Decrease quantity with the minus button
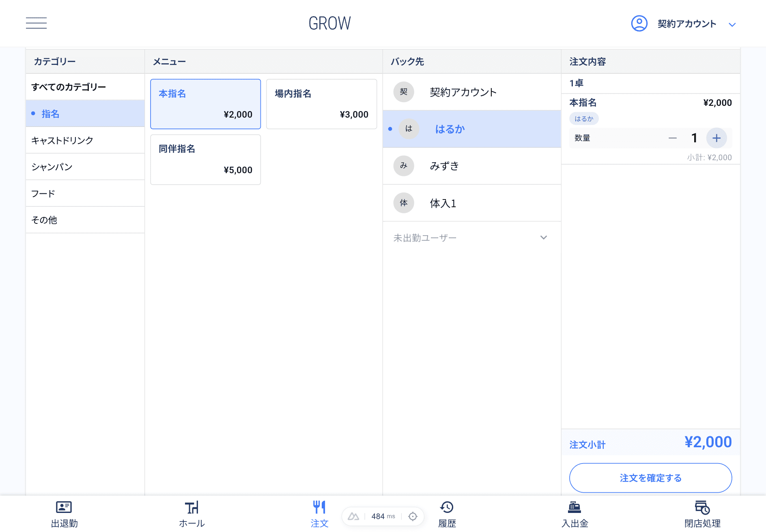Screen dimensions: 766x532 672,138
